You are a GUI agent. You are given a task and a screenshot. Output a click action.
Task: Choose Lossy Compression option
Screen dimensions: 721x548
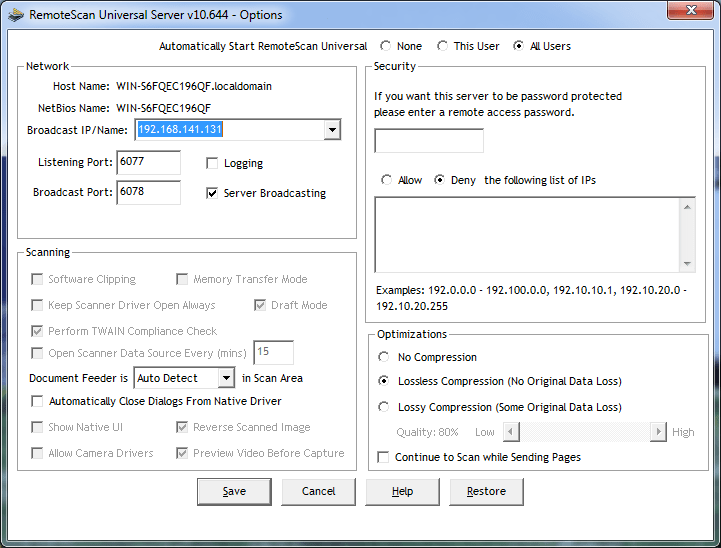click(x=384, y=407)
